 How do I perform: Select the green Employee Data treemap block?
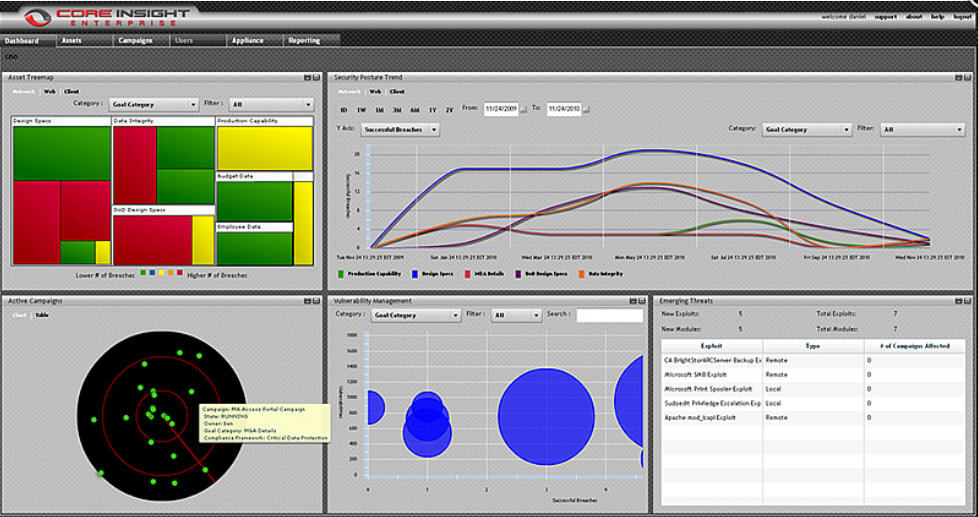(x=254, y=248)
